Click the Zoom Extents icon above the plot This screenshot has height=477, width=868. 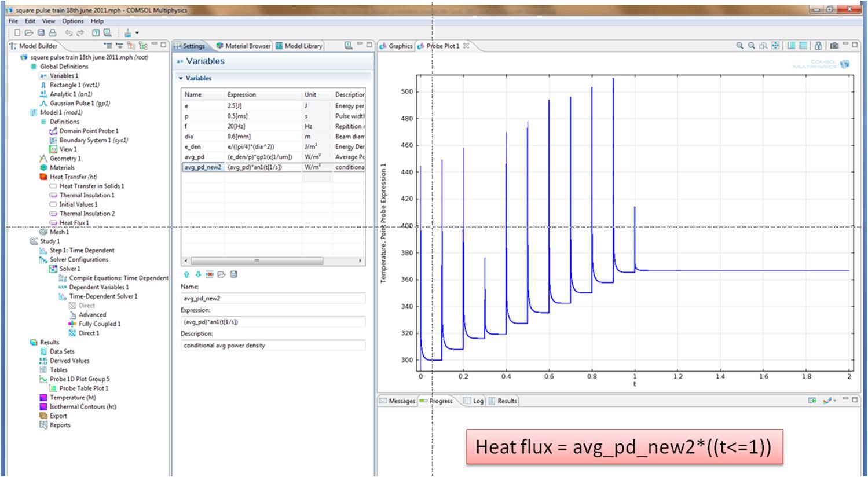[x=775, y=46]
